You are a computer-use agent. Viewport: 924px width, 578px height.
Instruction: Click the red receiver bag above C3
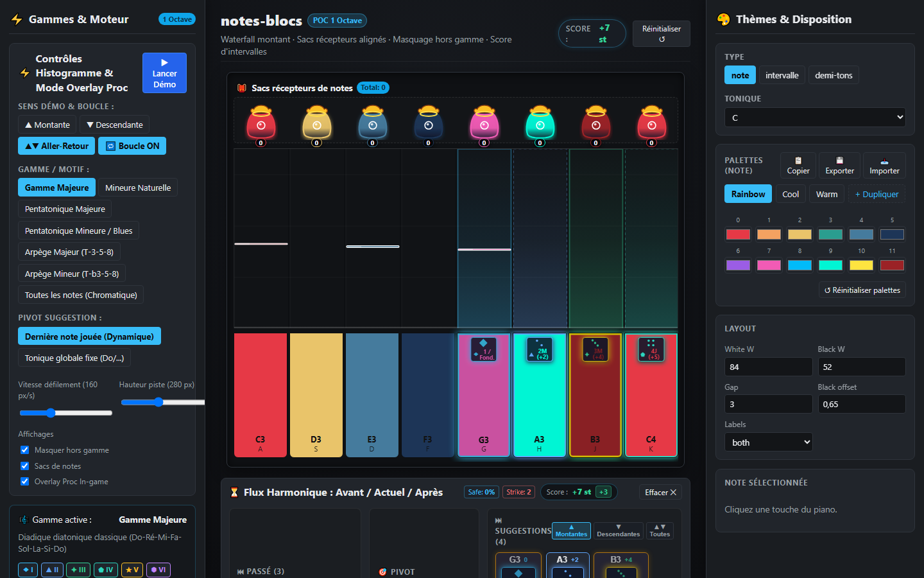coord(261,123)
